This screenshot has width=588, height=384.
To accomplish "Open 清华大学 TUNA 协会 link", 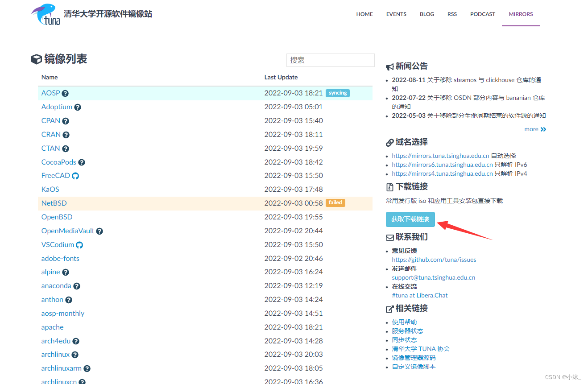I will point(421,349).
